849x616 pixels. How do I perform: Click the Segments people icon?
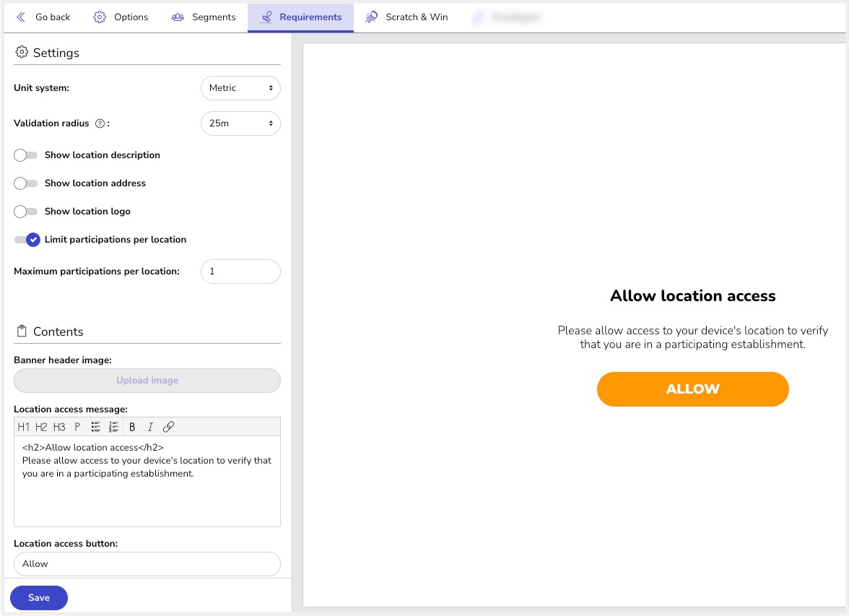tap(178, 17)
